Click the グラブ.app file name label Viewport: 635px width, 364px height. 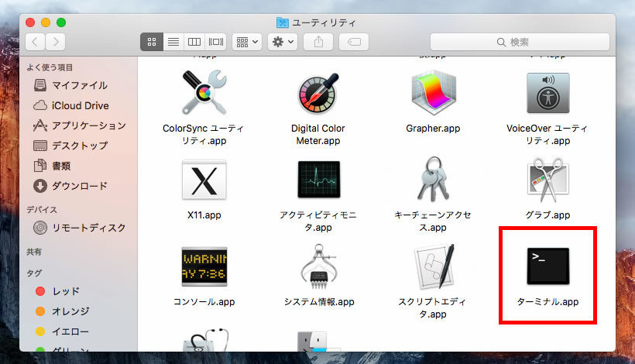tap(548, 215)
